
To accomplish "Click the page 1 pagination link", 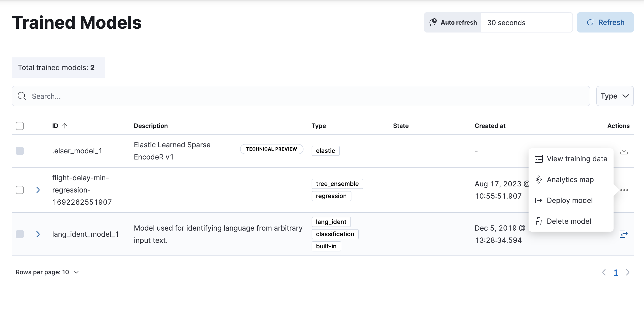I will coord(616,272).
